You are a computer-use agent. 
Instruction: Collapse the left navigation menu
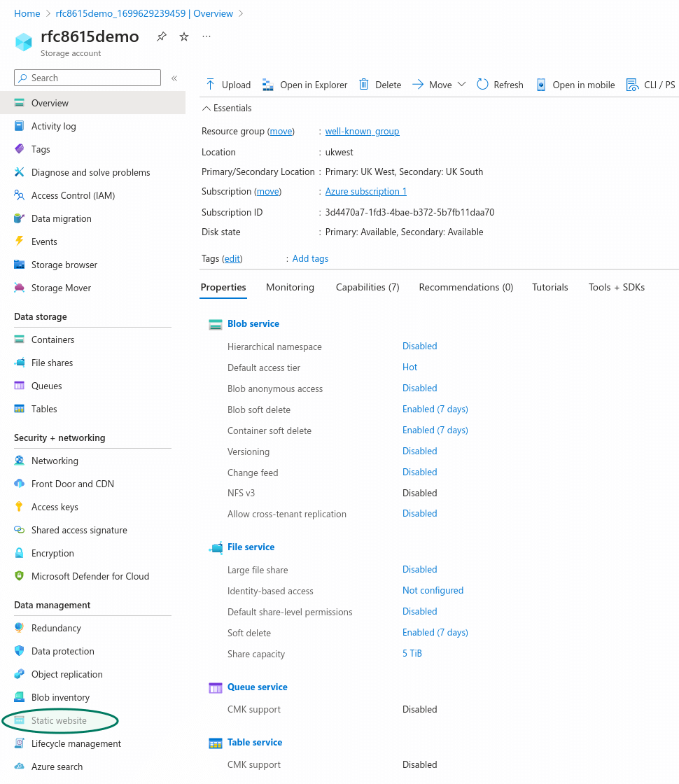(x=174, y=78)
